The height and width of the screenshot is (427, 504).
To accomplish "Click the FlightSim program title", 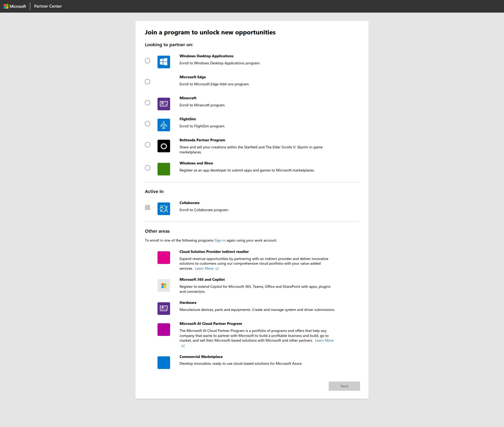I will coord(188,119).
